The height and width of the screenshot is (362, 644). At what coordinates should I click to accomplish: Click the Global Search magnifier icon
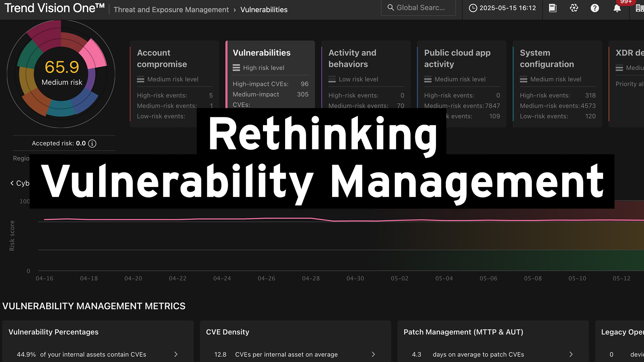[x=390, y=7]
